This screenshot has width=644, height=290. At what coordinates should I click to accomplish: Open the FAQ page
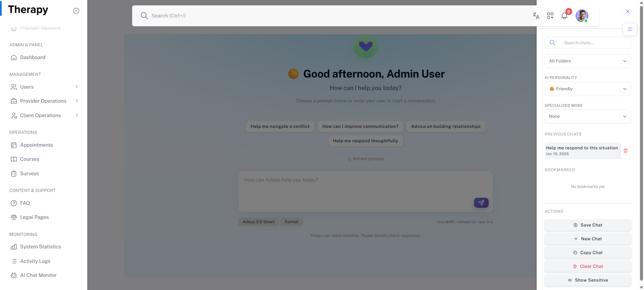pos(44,203)
